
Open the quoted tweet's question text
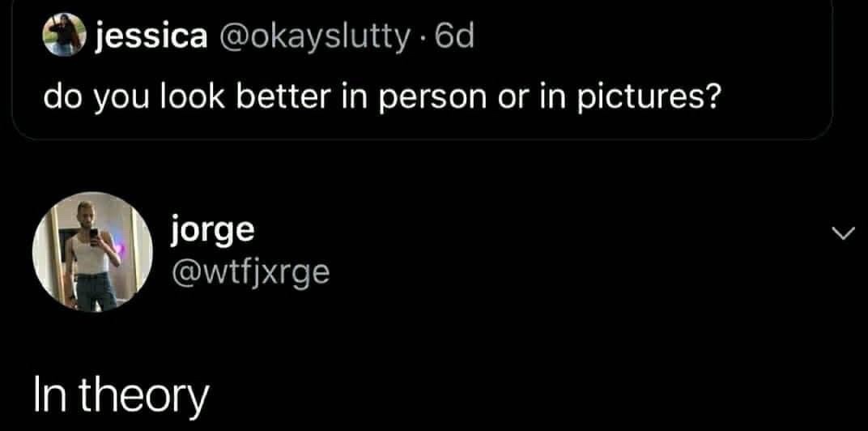[x=382, y=96]
